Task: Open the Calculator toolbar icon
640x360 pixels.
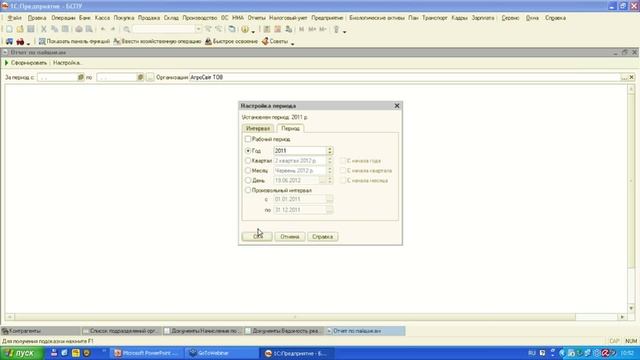Action: tap(267, 29)
